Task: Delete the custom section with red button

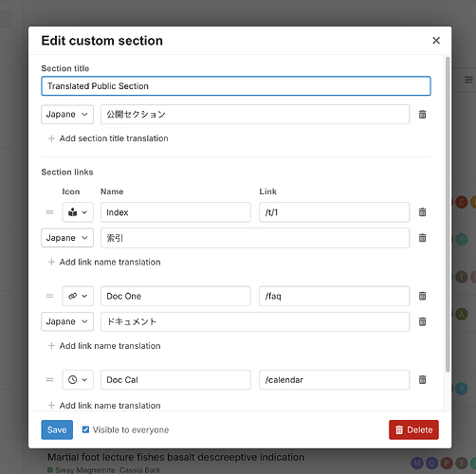Action: click(x=413, y=429)
